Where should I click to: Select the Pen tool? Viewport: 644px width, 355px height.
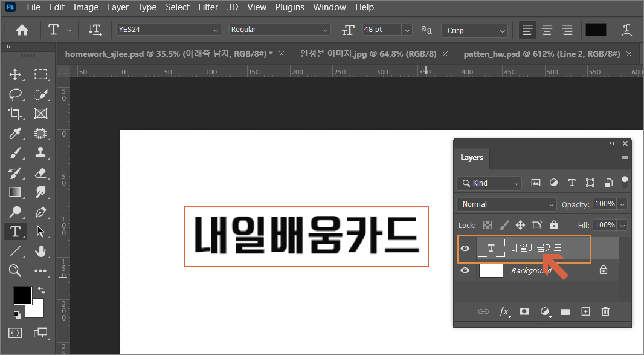(40, 212)
